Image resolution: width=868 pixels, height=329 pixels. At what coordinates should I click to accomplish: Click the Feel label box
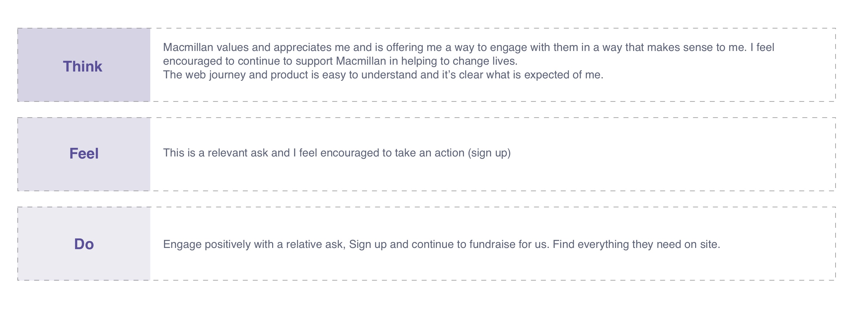click(84, 154)
